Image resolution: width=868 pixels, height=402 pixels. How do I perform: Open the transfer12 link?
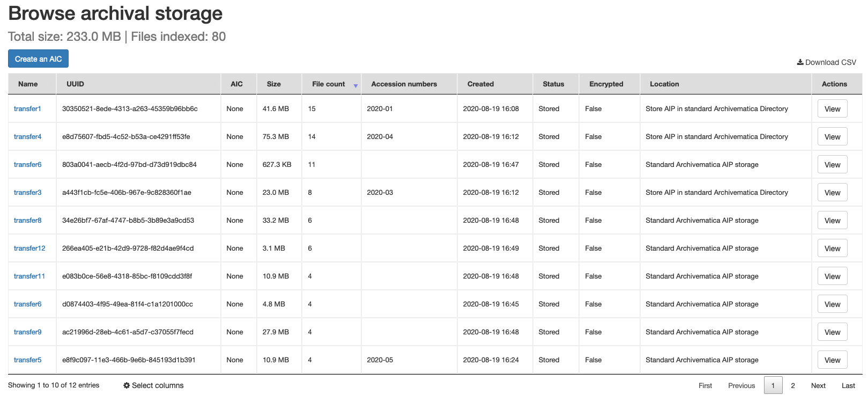29,248
